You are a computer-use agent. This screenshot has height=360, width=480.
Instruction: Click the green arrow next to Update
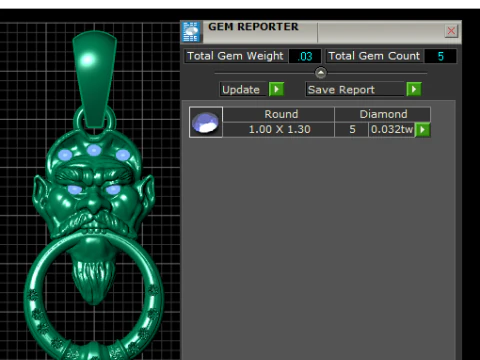(276, 89)
